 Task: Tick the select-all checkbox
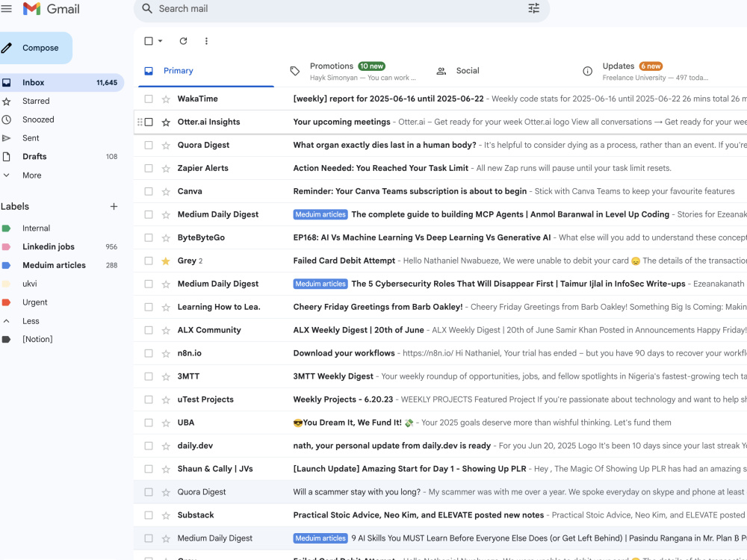[149, 41]
